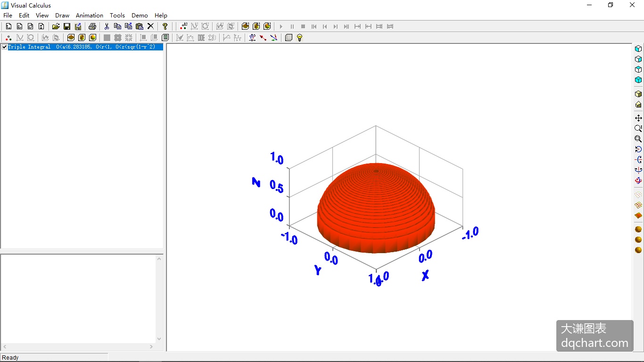
Task: Click the first 3D solid box icon, second toolbar row
Action: (x=71, y=38)
